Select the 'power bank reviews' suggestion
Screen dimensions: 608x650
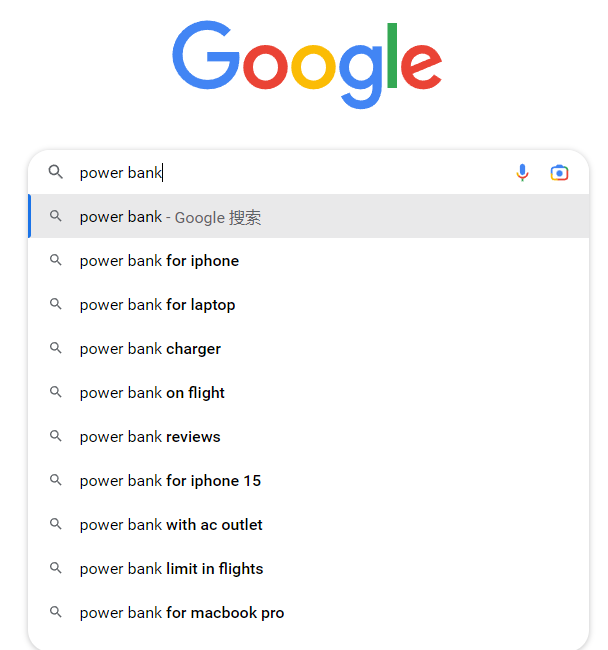[308, 436]
